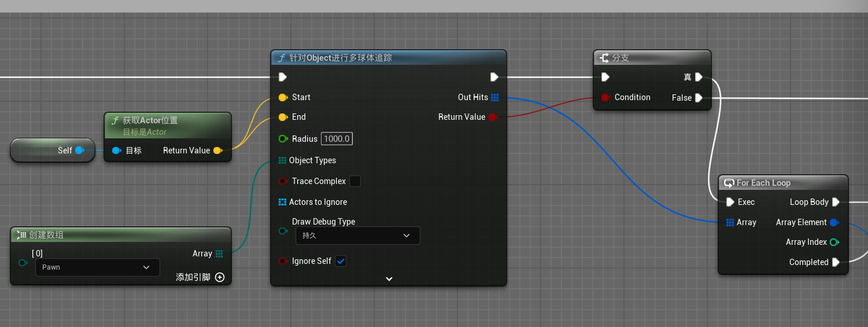
Task: Open the Draw Debug Type dropdown
Action: pos(357,236)
